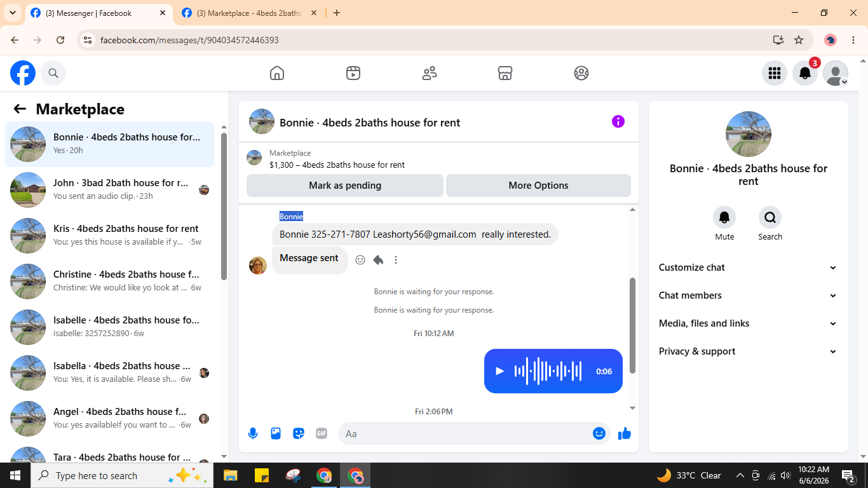Open the GIF picker
The width and height of the screenshot is (868, 488).
point(322,433)
